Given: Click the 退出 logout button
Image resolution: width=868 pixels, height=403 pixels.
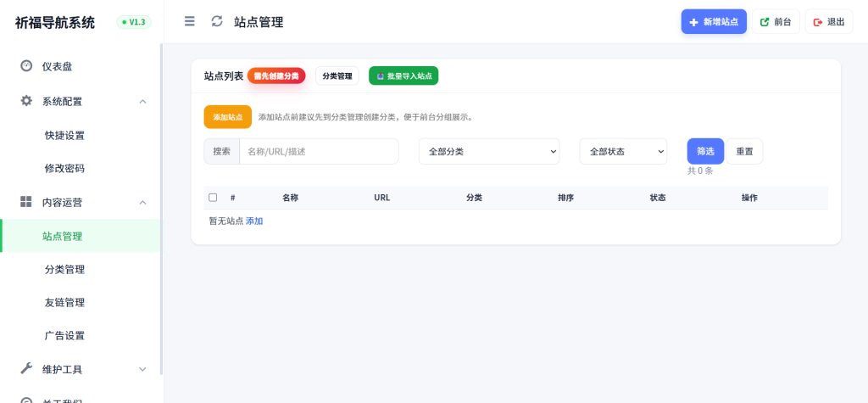Looking at the screenshot, I should pyautogui.click(x=829, y=22).
